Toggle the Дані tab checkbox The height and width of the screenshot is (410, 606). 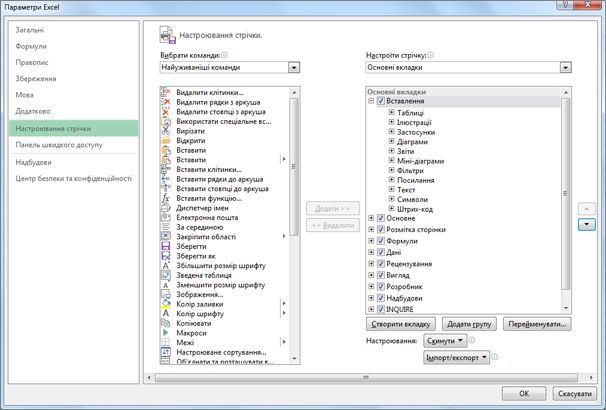pos(381,252)
